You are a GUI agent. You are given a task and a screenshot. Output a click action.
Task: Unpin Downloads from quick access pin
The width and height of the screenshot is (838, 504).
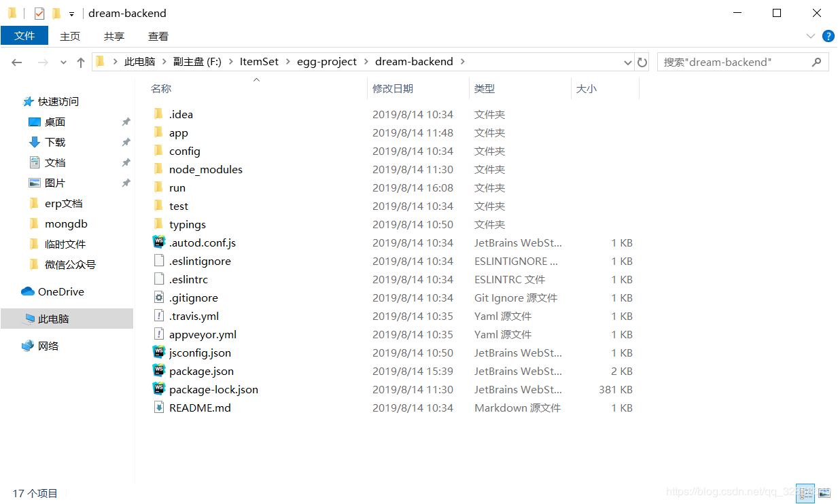[x=126, y=143]
